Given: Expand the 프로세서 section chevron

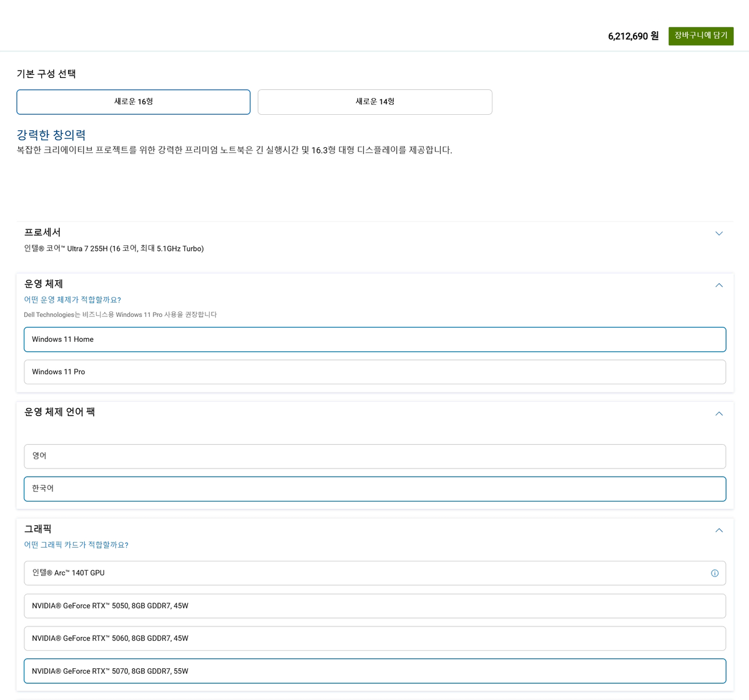Looking at the screenshot, I should coord(719,233).
